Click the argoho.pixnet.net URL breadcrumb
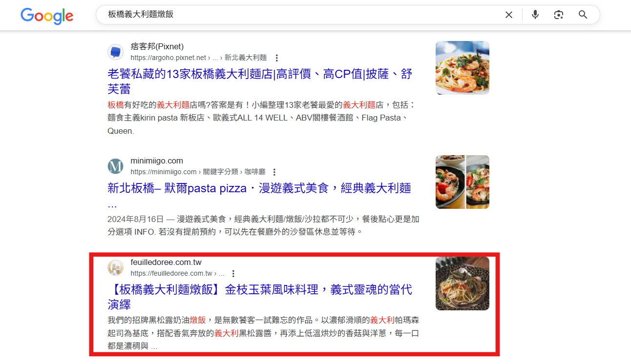 click(199, 58)
